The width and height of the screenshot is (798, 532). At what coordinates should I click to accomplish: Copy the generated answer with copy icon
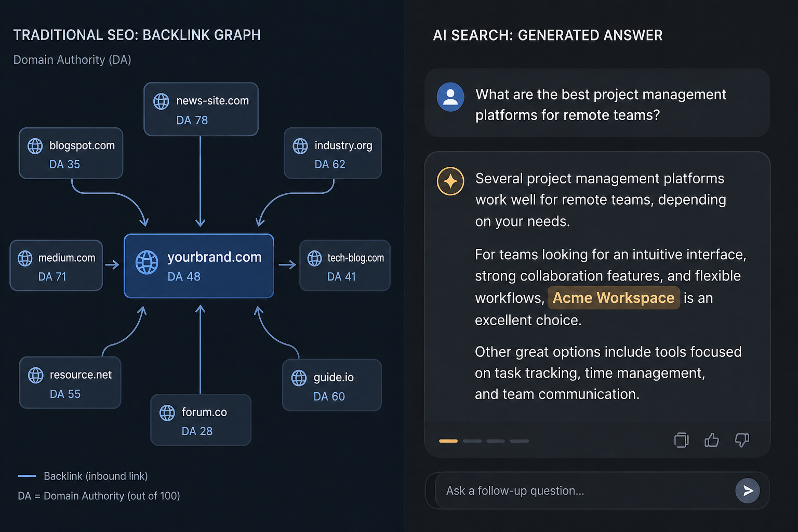coord(681,441)
